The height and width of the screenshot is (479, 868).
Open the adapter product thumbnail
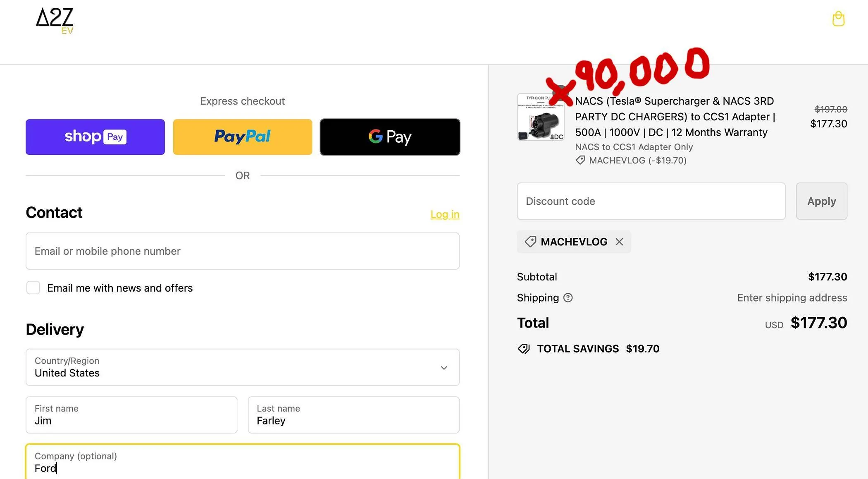click(541, 117)
